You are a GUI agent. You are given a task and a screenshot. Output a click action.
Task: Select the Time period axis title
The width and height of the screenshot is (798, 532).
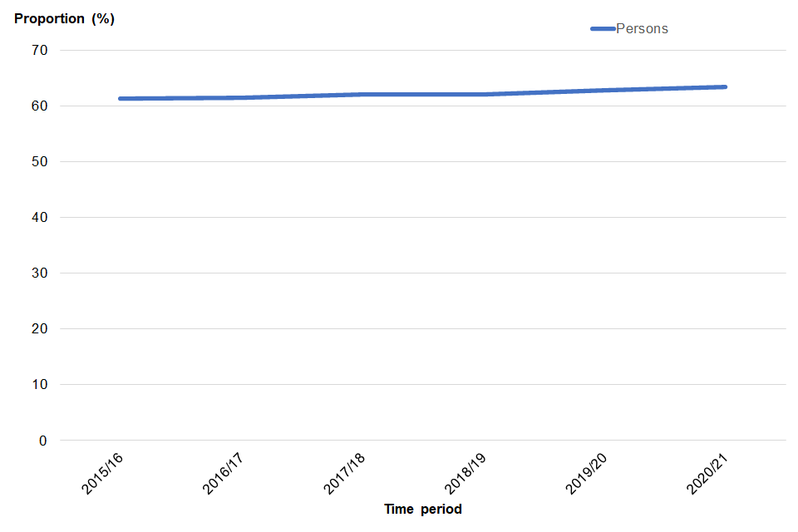point(422,509)
